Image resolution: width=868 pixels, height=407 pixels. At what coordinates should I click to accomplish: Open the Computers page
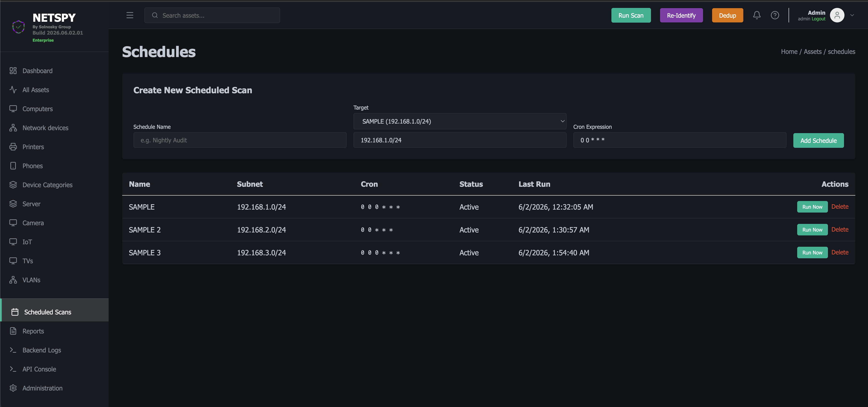click(x=55, y=109)
